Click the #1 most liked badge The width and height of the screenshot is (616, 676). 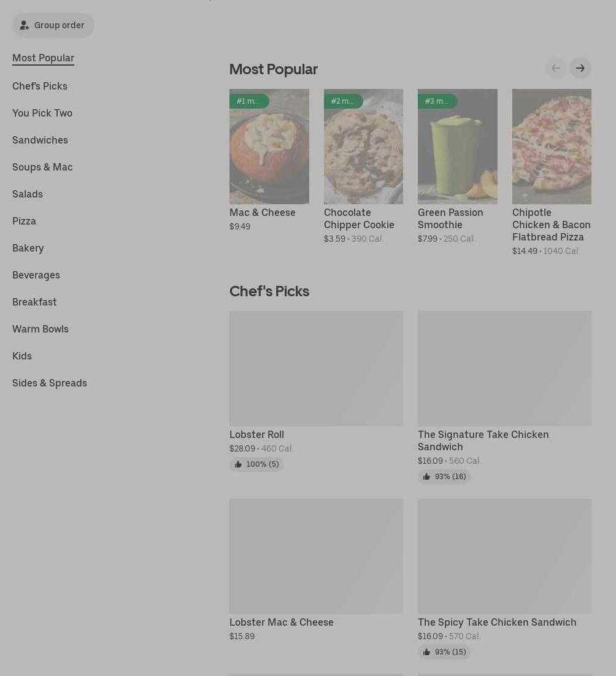coord(248,101)
